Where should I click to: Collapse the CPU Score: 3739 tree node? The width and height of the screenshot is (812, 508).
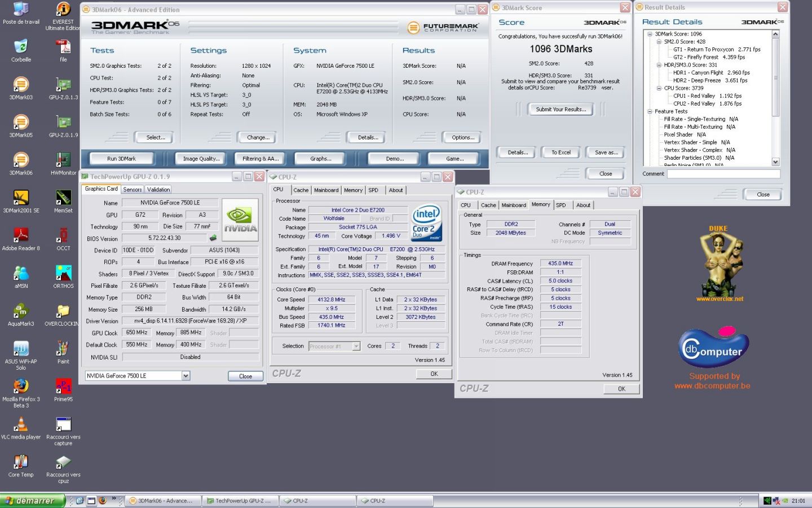[659, 88]
